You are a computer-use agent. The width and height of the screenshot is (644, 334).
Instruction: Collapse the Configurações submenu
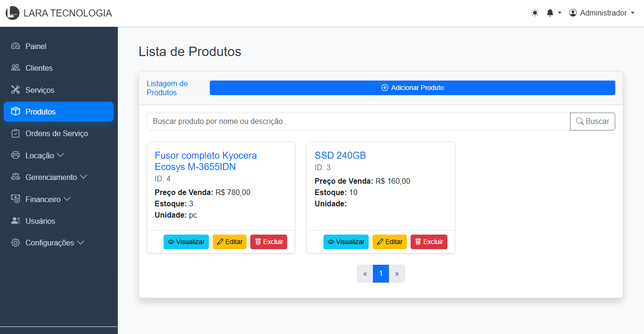(x=48, y=243)
